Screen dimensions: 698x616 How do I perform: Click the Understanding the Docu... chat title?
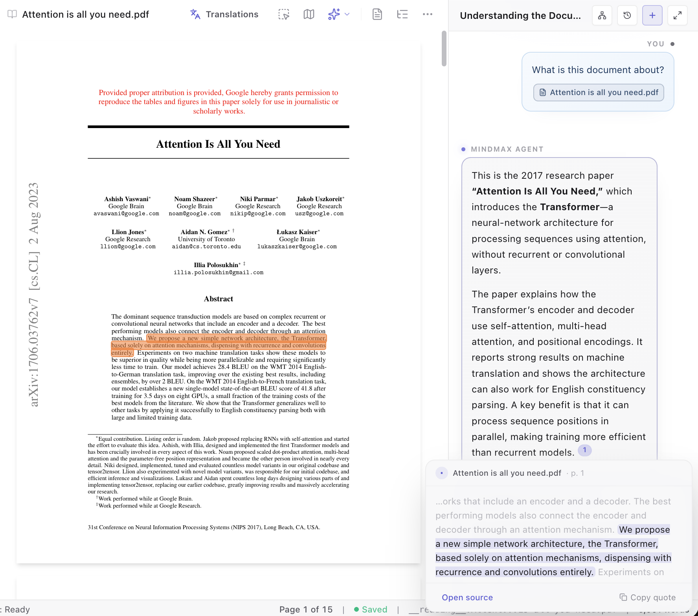click(x=520, y=16)
